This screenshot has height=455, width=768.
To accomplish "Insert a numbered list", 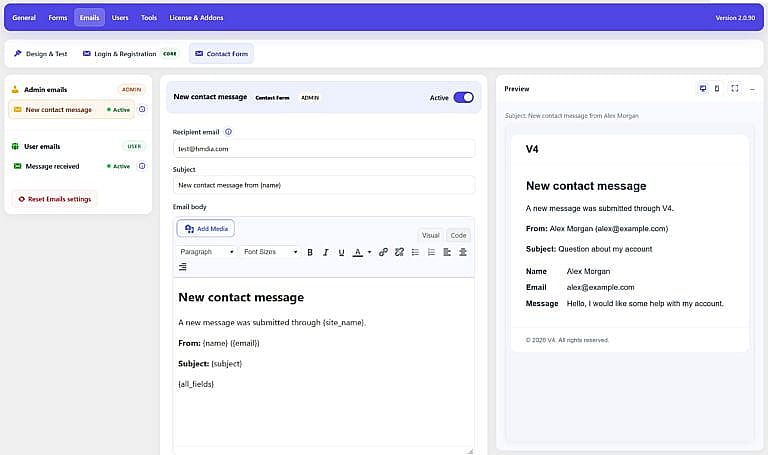I will point(431,252).
